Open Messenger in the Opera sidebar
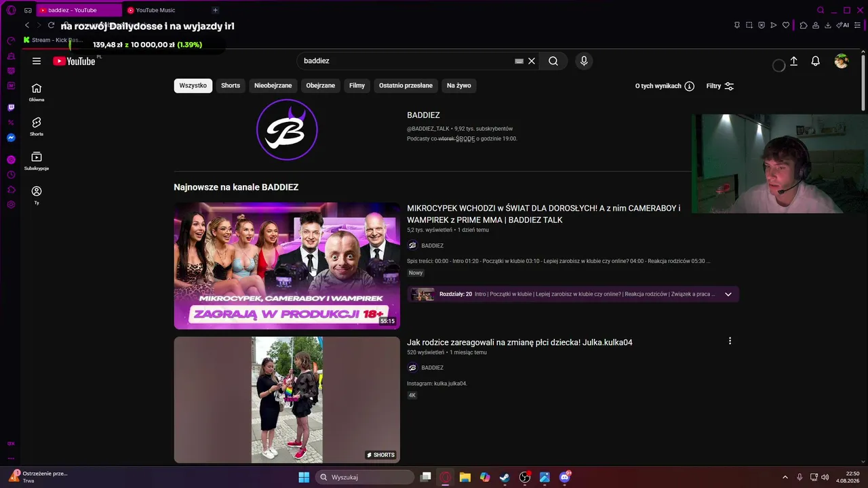Viewport: 868px width, 488px height. 11,138
